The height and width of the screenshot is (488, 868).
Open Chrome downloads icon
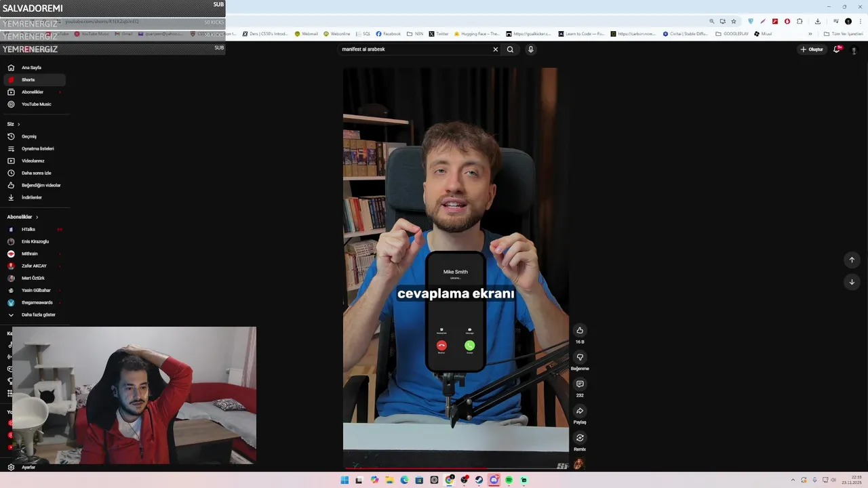coord(818,21)
